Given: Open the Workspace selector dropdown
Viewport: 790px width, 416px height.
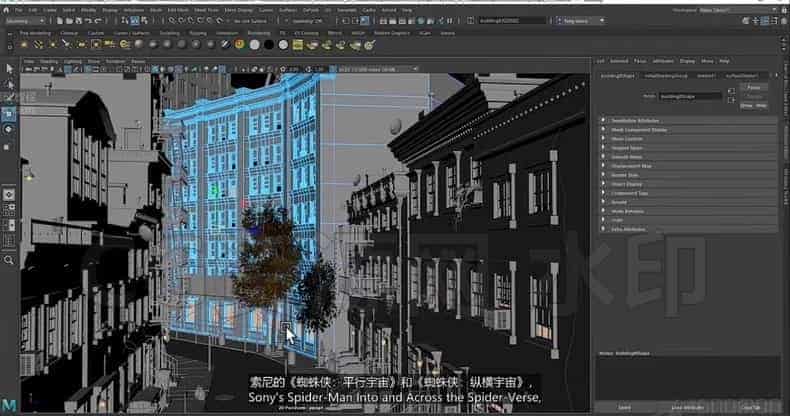Looking at the screenshot, I should [x=736, y=10].
